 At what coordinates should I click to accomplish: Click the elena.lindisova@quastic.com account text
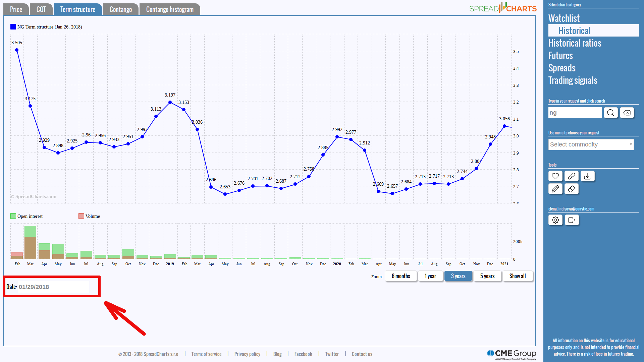(571, 209)
